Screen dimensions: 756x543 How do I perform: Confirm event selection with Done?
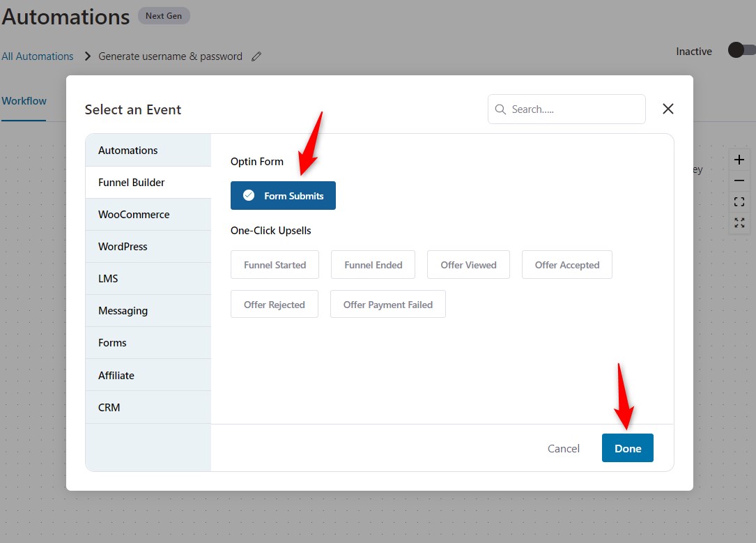tap(627, 448)
